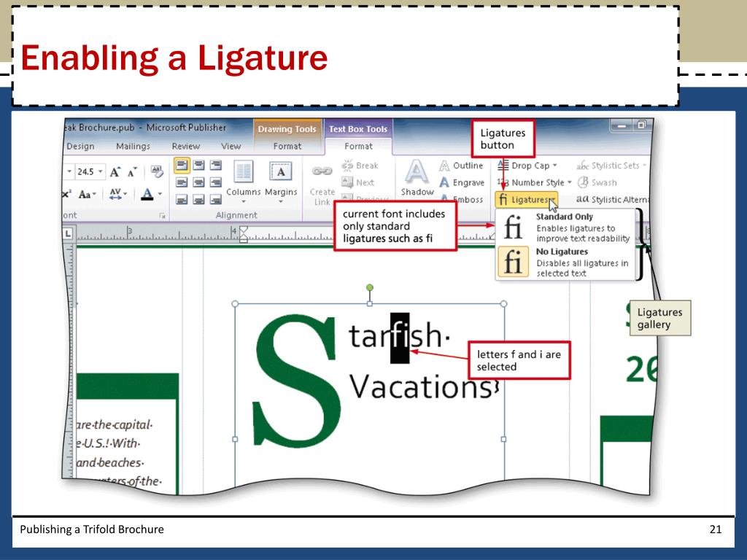Select Align Top Center alignment icon
747x560 pixels.
point(198,166)
